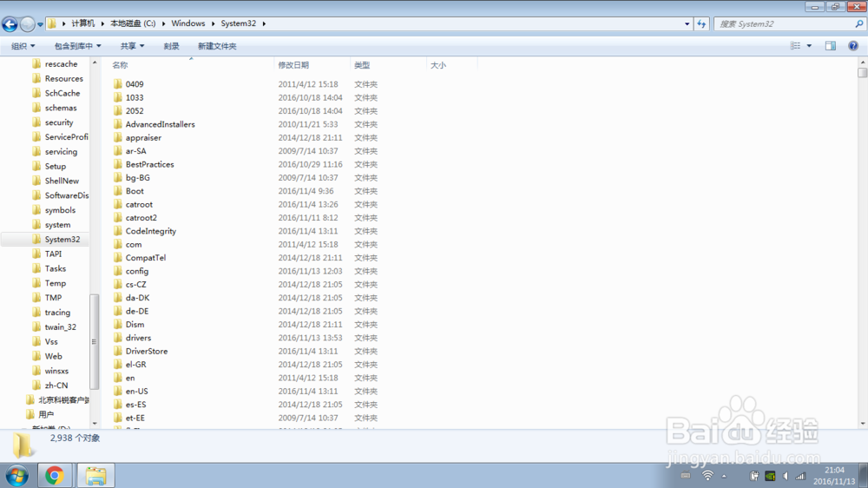
Task: Click the file list scroll-down arrow
Action: click(863, 424)
